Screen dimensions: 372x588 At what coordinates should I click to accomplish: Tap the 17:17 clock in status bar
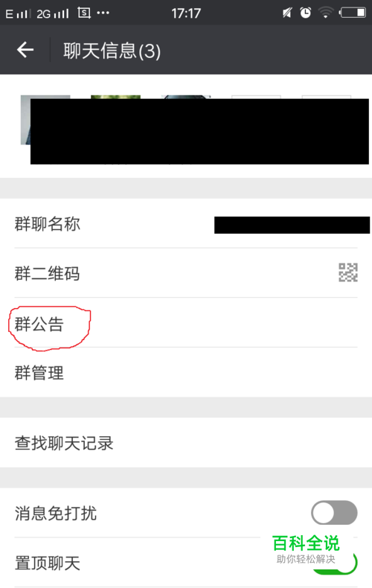click(x=186, y=13)
